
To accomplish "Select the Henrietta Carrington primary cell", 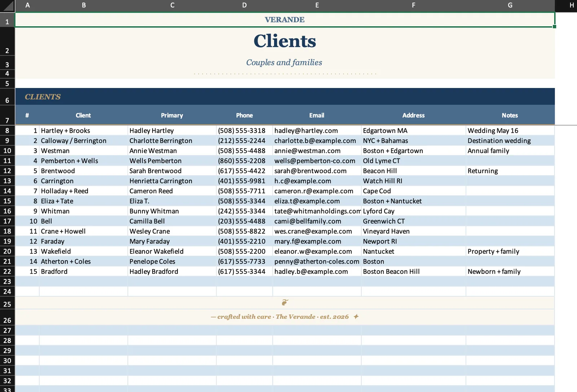I will click(172, 181).
